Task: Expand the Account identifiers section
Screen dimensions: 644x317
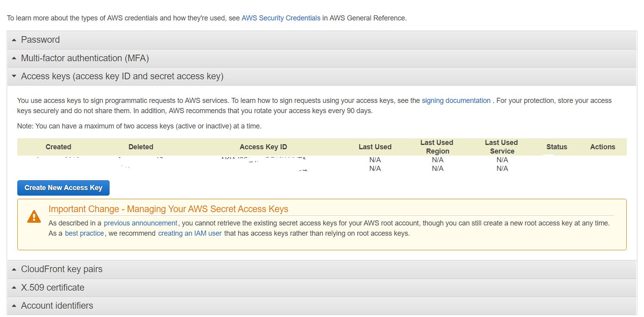Action: point(57,306)
